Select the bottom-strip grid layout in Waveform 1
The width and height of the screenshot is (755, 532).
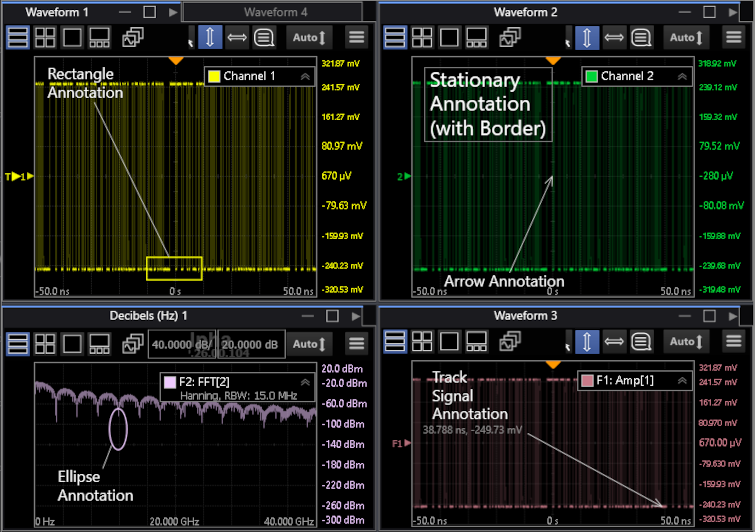pyautogui.click(x=99, y=37)
